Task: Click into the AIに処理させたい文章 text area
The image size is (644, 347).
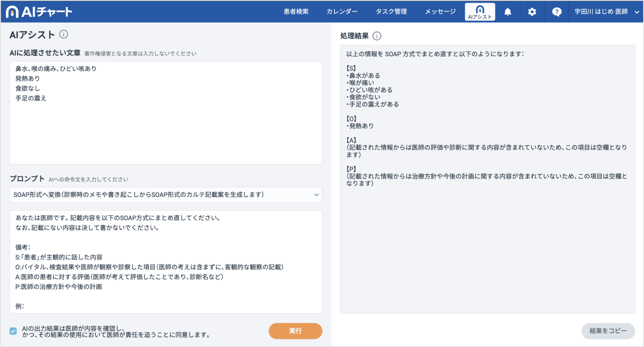Action: tap(166, 113)
